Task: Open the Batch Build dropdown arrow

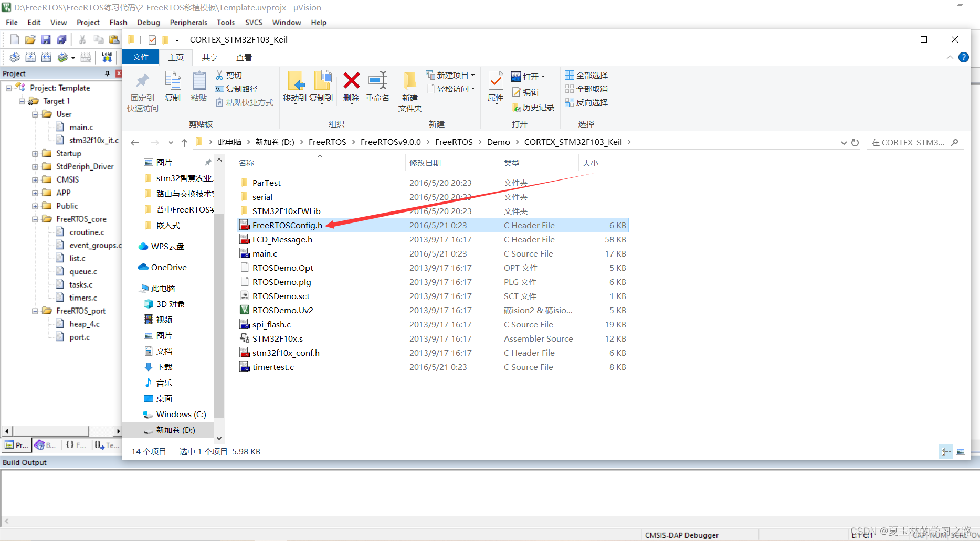Action: pos(73,58)
